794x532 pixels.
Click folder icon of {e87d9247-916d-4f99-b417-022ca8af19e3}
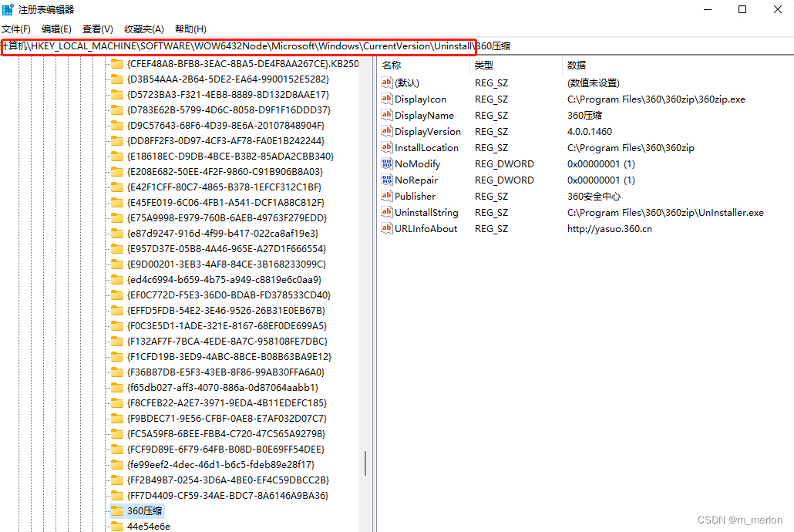click(x=117, y=233)
